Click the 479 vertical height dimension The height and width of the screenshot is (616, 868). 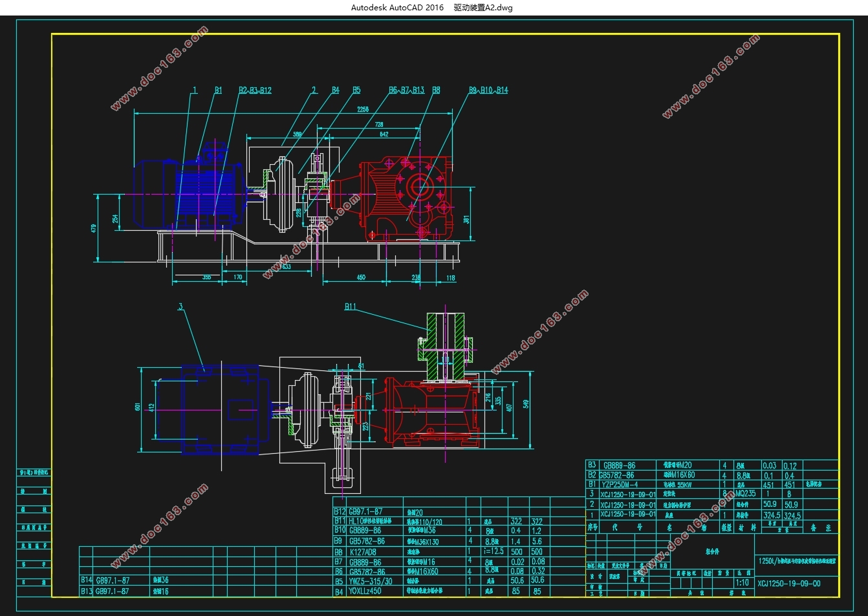click(94, 228)
